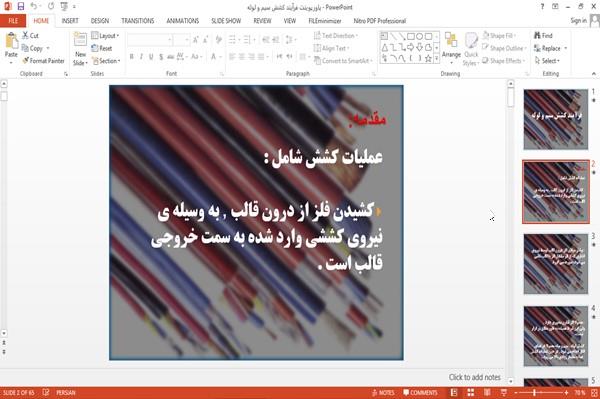Toggle the Comments pane in status bar
This screenshot has width=600, height=399.
click(x=420, y=392)
